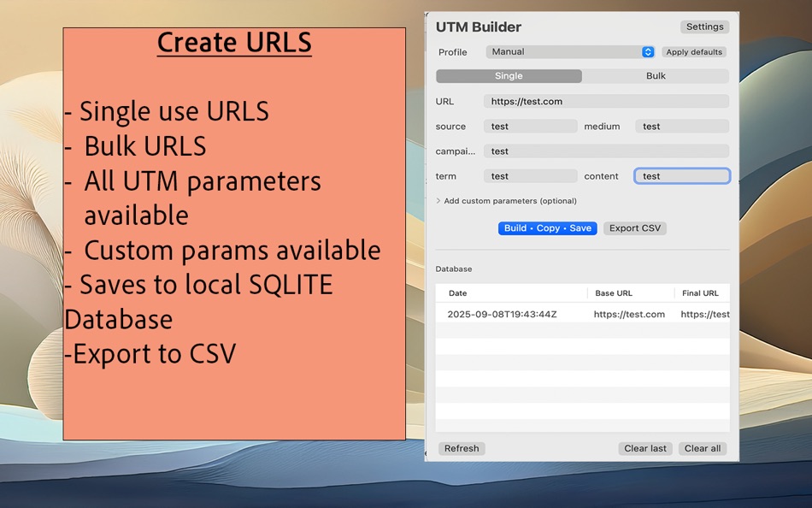This screenshot has height=508, width=812.
Task: Select the term input box
Action: (x=530, y=175)
